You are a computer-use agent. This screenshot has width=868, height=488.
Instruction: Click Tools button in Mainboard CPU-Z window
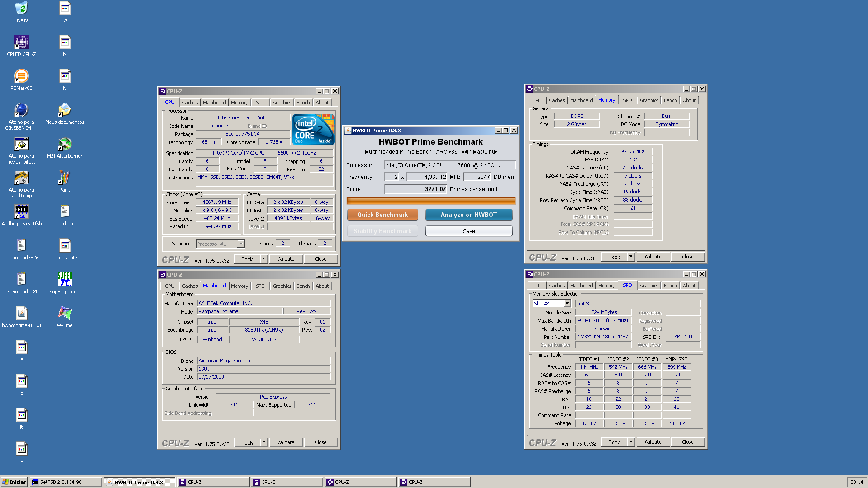click(247, 442)
